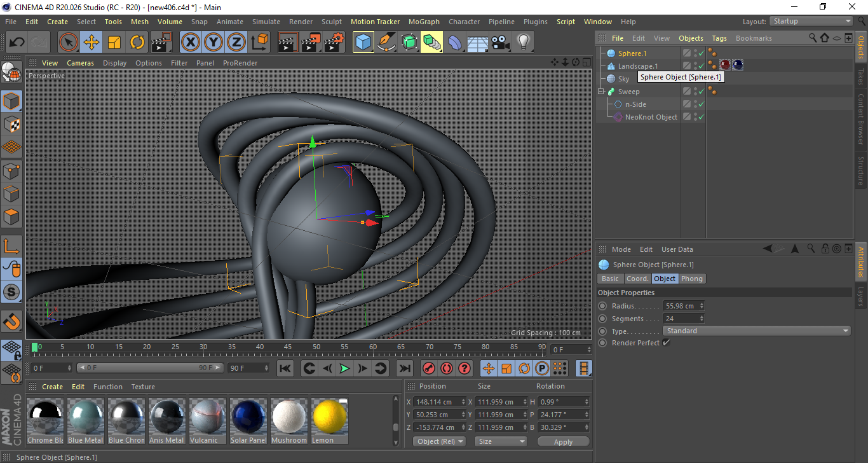
Task: Click the green Array modeling icon
Action: [x=432, y=43]
